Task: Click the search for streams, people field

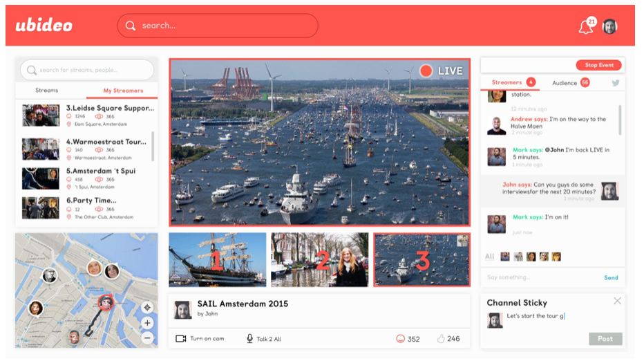Action: pos(86,70)
